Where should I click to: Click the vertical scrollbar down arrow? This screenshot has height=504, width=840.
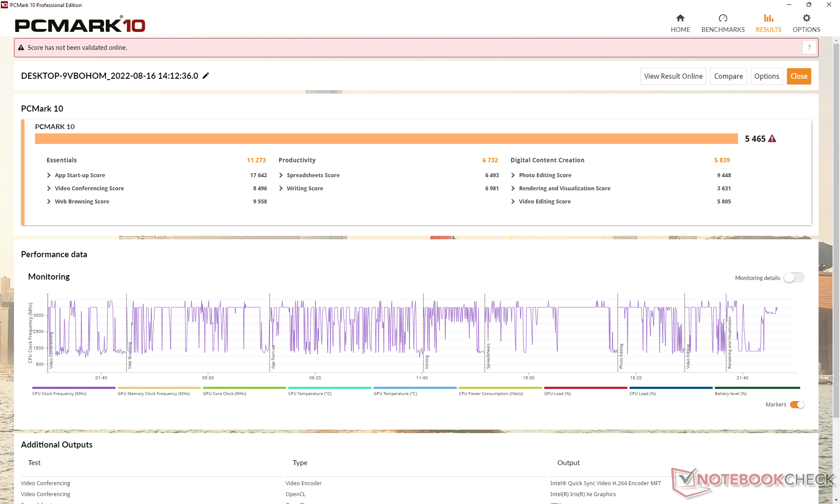(x=836, y=500)
